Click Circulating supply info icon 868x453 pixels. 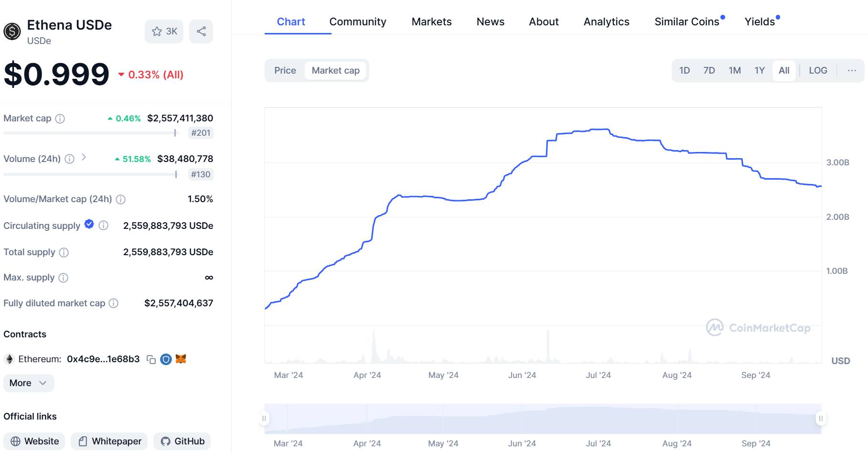click(x=103, y=226)
